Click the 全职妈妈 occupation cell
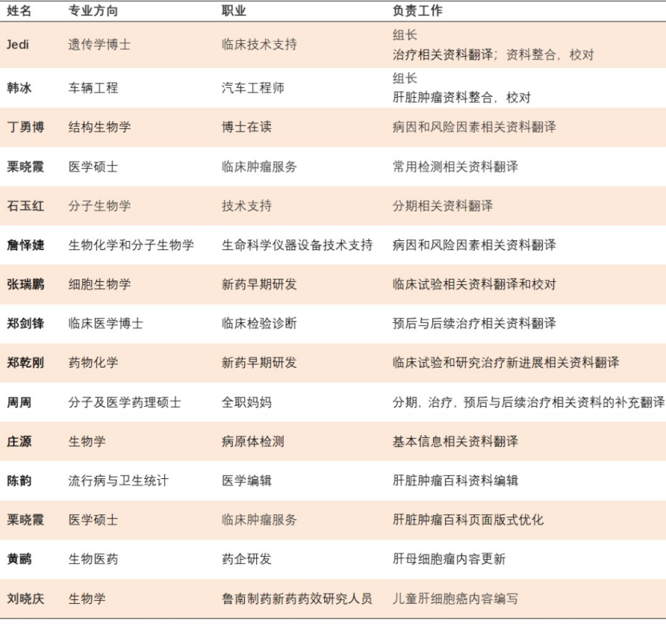Image resolution: width=666 pixels, height=644 pixels. (x=247, y=402)
